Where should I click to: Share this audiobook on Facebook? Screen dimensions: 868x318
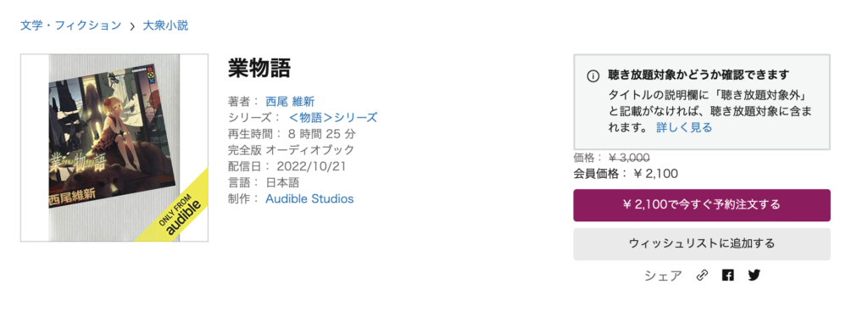[728, 275]
